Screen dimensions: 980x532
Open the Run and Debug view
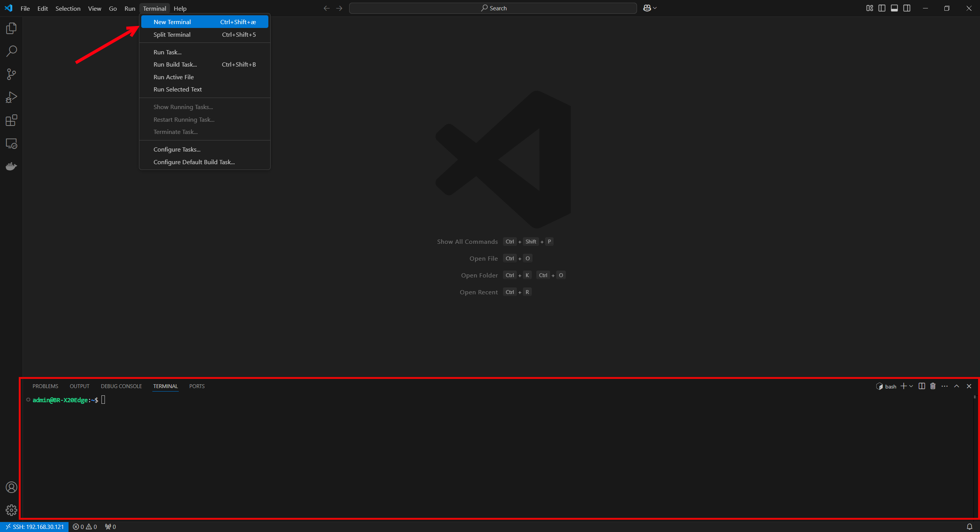pos(11,97)
